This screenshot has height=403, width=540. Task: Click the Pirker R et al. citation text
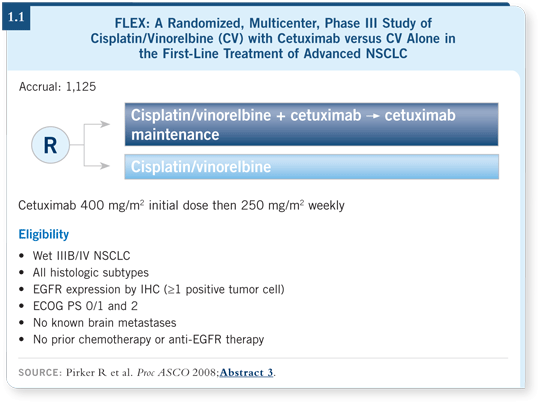[99, 373]
